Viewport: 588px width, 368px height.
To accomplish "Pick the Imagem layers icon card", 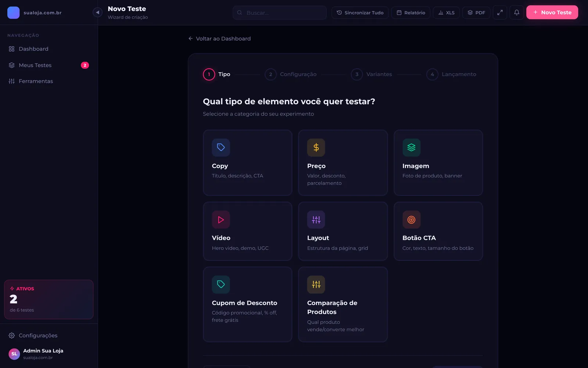I will 438,163.
